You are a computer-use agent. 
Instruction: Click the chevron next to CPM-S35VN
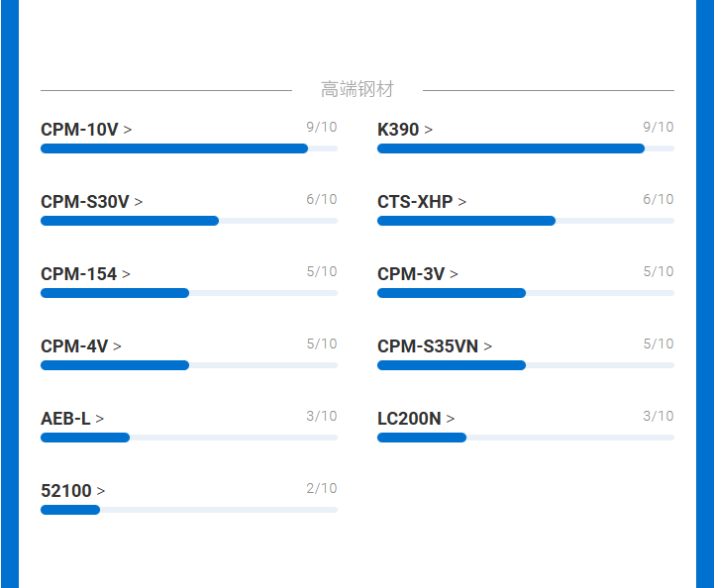[488, 347]
